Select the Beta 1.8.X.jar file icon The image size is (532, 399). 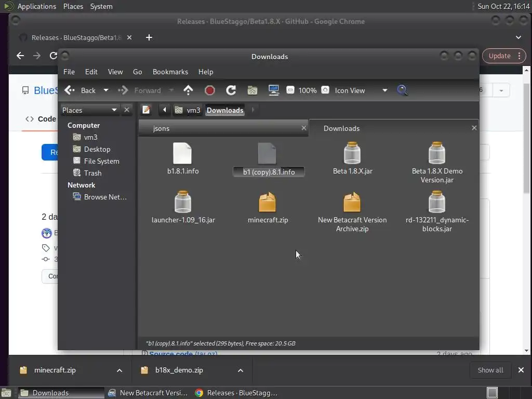352,153
